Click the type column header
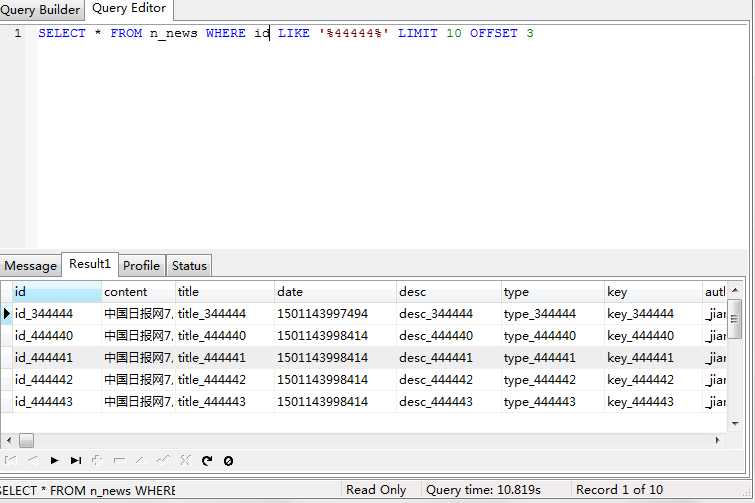Image resolution: width=755 pixels, height=503 pixels. pos(553,292)
